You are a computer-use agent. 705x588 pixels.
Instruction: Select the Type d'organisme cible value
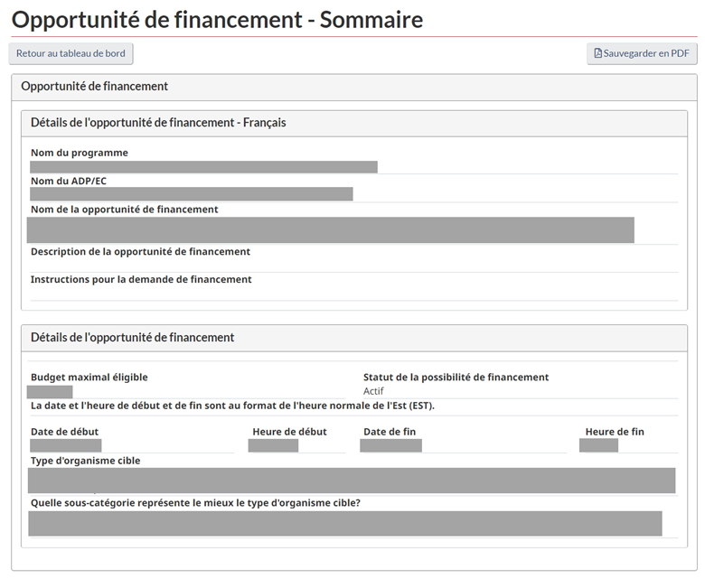(x=352, y=481)
